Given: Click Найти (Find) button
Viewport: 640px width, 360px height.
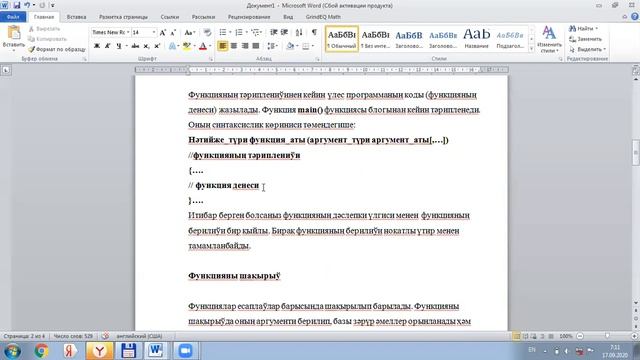Looking at the screenshot, I should click(584, 29).
